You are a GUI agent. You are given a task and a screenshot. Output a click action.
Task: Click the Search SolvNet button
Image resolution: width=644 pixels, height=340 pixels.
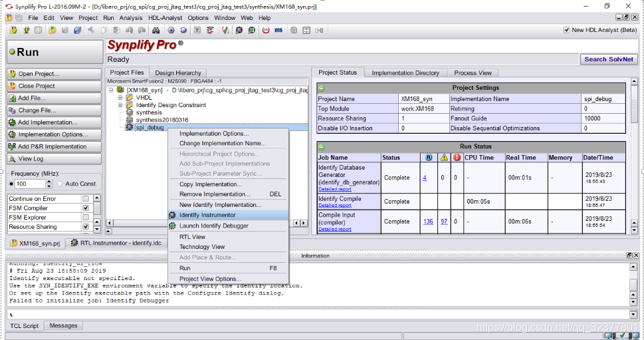coord(609,59)
